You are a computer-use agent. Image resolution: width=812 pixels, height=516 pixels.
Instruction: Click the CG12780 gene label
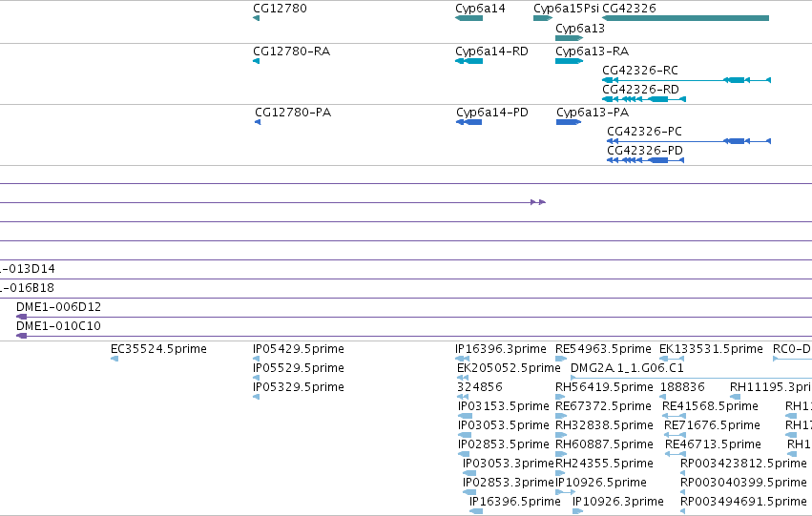(280, 9)
